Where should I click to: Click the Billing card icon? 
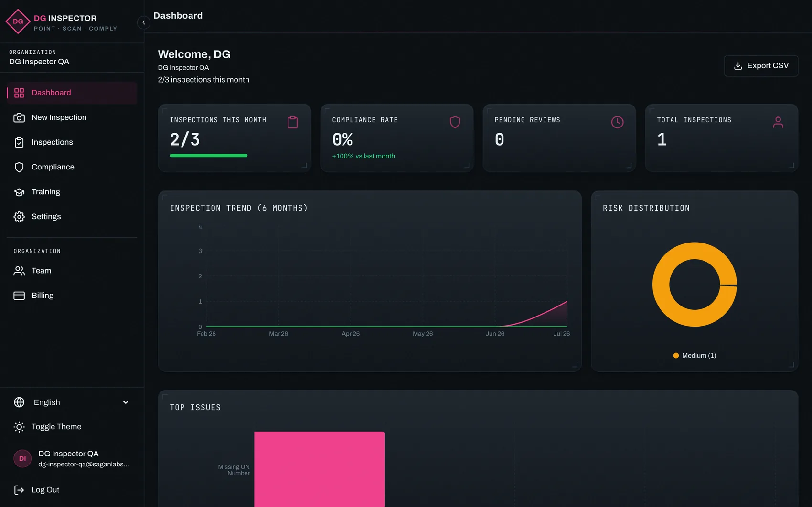[x=19, y=296]
